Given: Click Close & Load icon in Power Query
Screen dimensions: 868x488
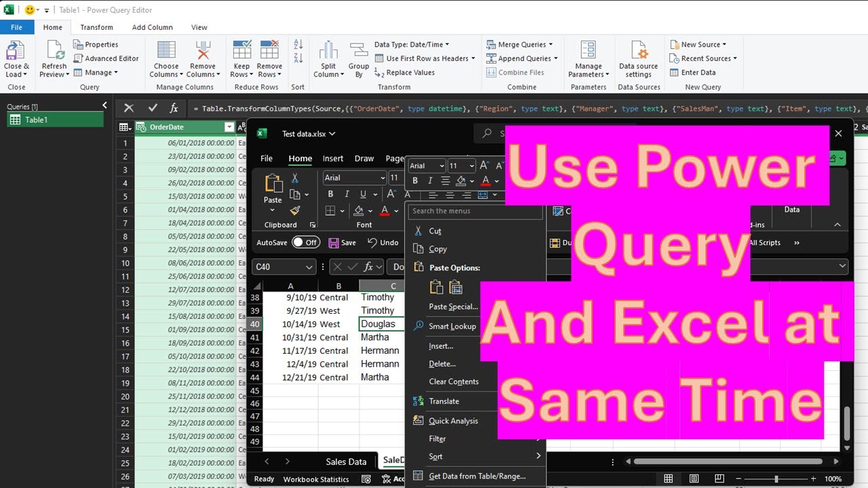Looking at the screenshot, I should click(x=16, y=51).
